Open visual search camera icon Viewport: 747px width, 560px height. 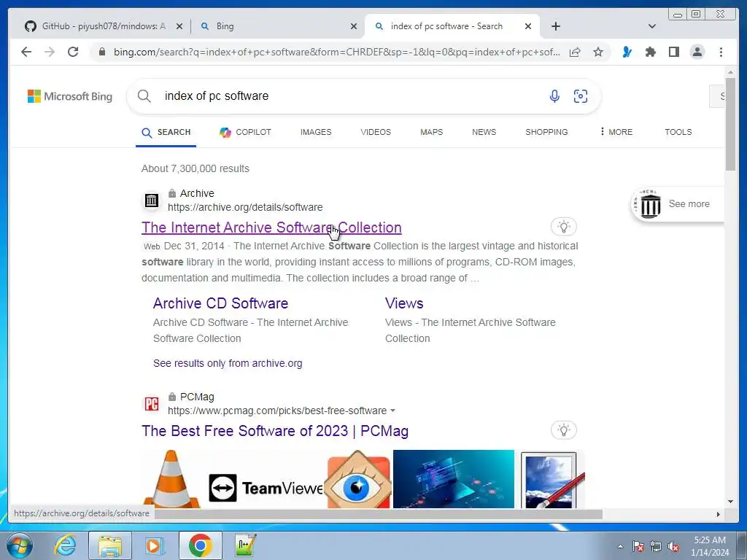[580, 96]
